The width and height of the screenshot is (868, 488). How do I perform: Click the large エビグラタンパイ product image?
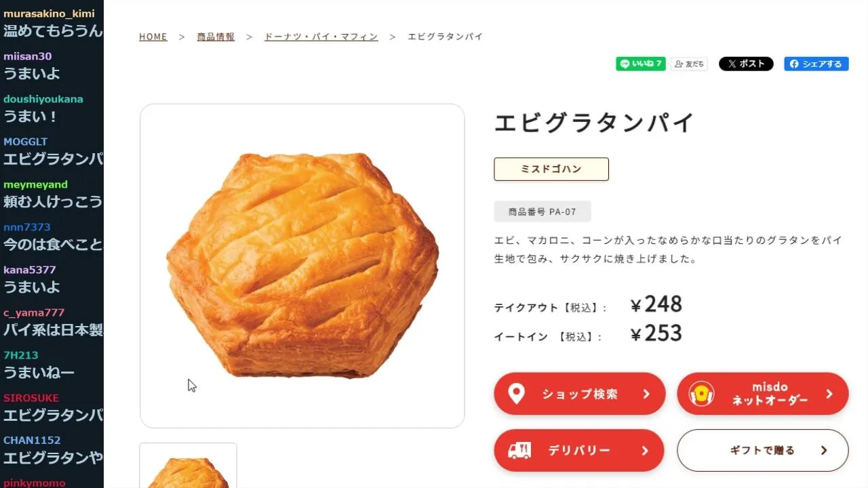pos(302,266)
